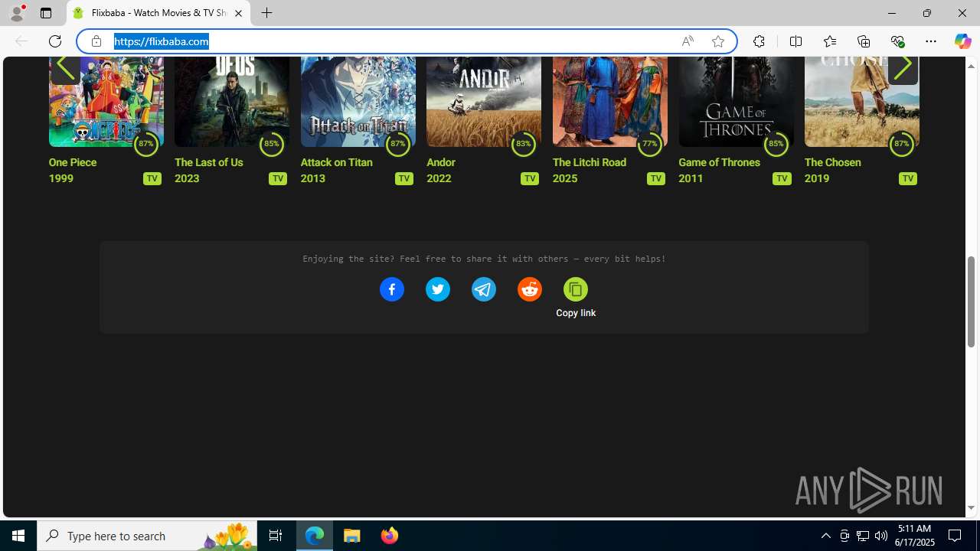Enable Split screen view
Screen dimensions: 980x551
pyautogui.click(x=795, y=41)
